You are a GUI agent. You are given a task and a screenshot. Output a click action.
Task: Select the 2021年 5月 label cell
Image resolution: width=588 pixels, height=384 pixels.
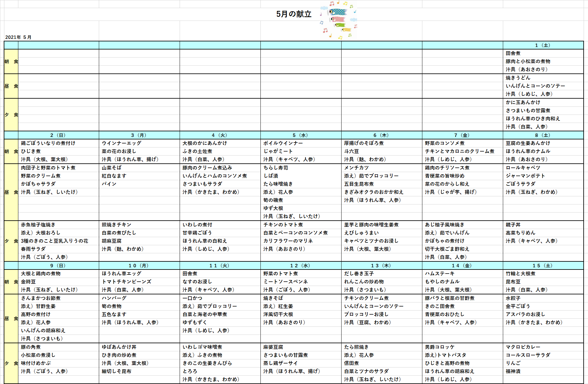click(18, 37)
